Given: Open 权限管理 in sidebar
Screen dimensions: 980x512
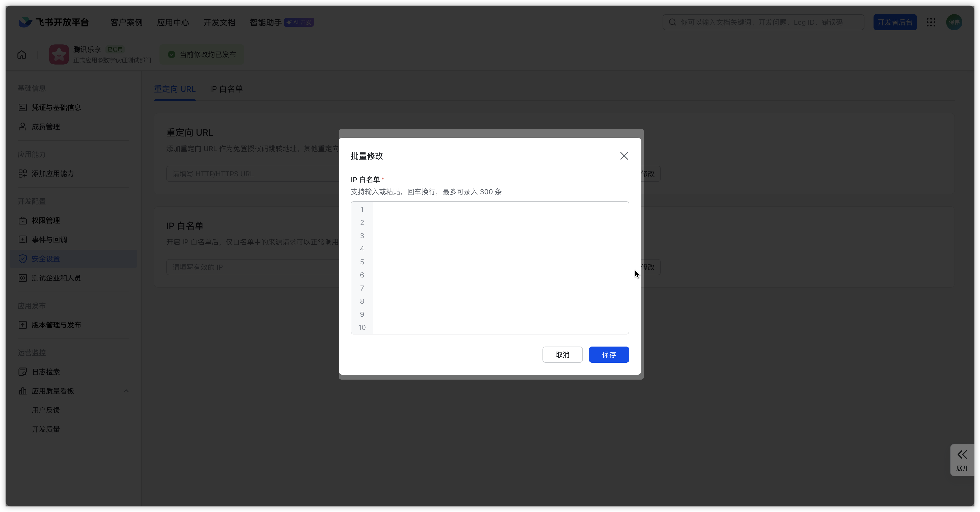Looking at the screenshot, I should (x=46, y=221).
